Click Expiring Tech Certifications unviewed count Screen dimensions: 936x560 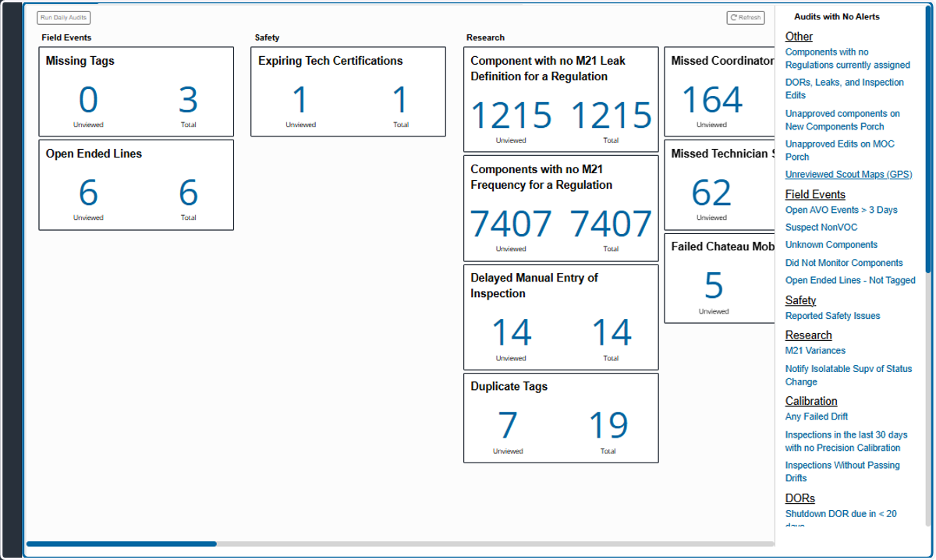(x=300, y=101)
